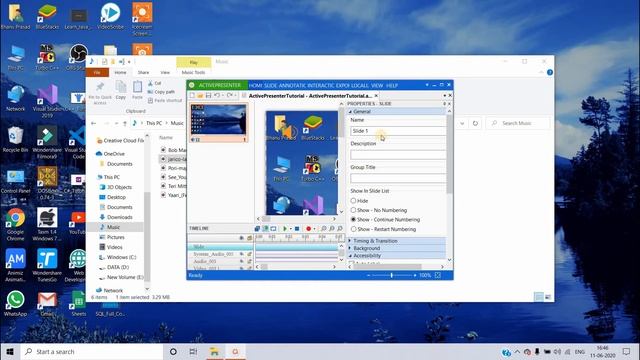Click the Open project folder icon in ActivePresenter
The height and width of the screenshot is (360, 640).
[x=200, y=96]
